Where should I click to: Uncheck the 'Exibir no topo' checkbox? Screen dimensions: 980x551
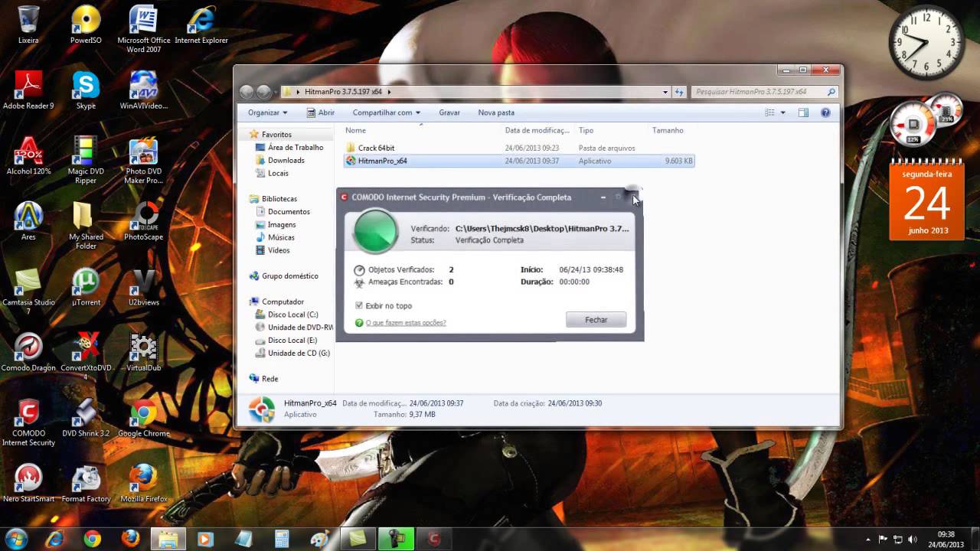(x=358, y=305)
